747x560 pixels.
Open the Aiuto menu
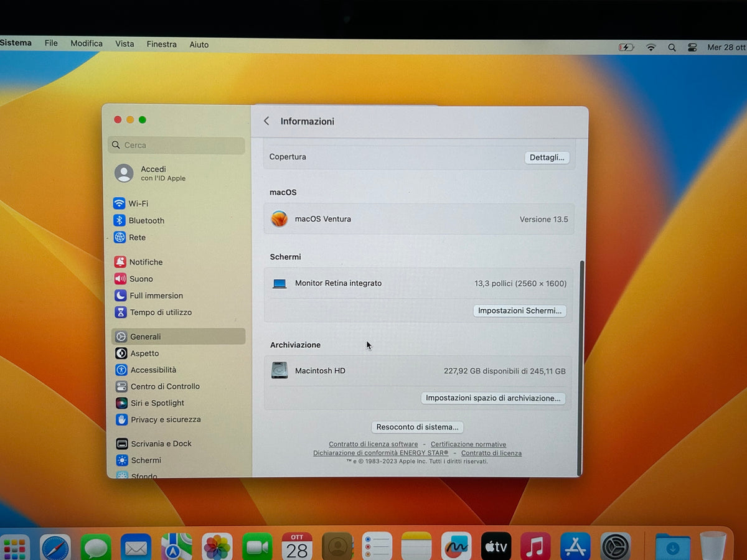click(199, 45)
